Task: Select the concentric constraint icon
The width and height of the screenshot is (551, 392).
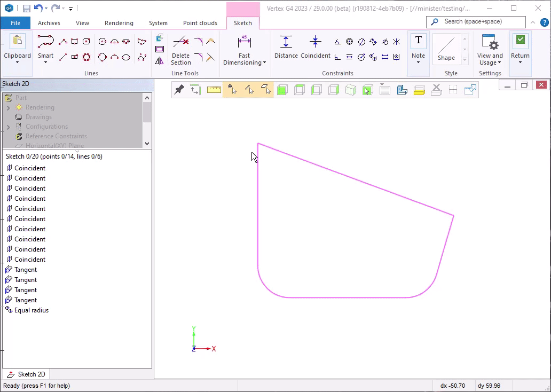Action: pos(349,42)
